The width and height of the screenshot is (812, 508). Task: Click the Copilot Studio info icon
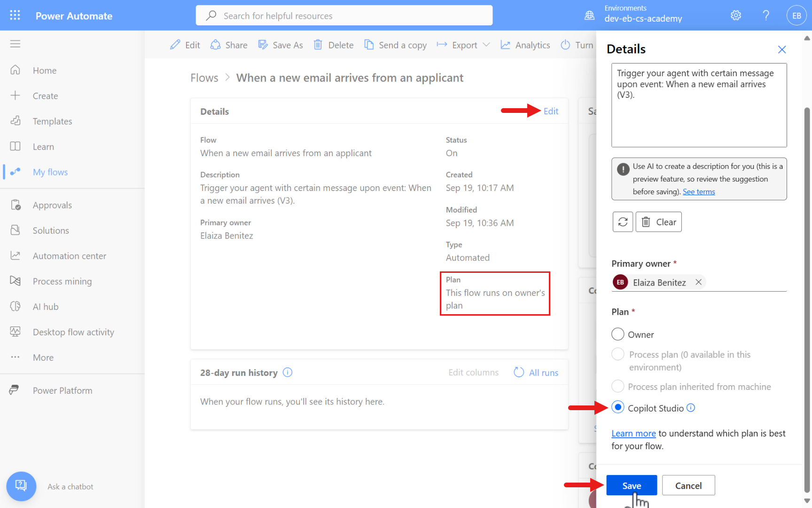pos(691,408)
